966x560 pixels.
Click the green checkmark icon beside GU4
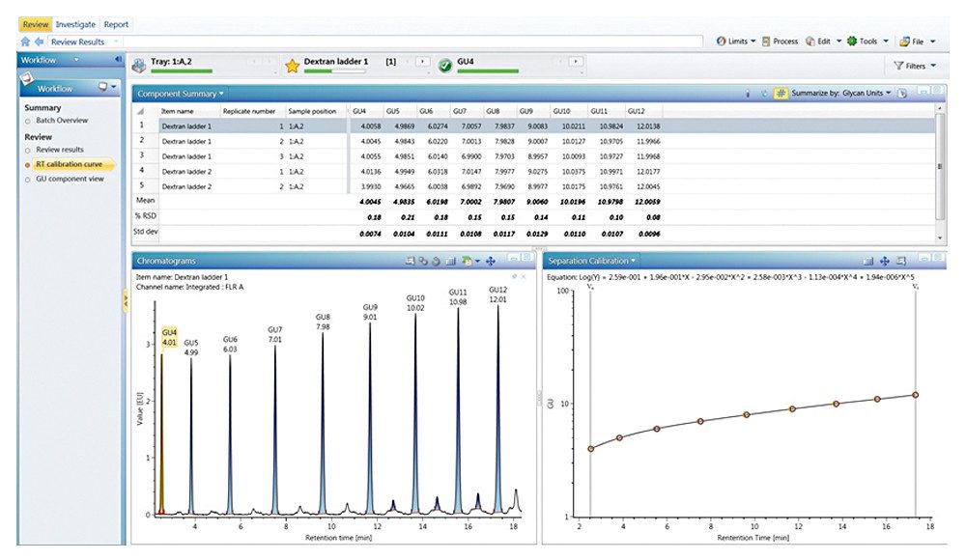(444, 66)
